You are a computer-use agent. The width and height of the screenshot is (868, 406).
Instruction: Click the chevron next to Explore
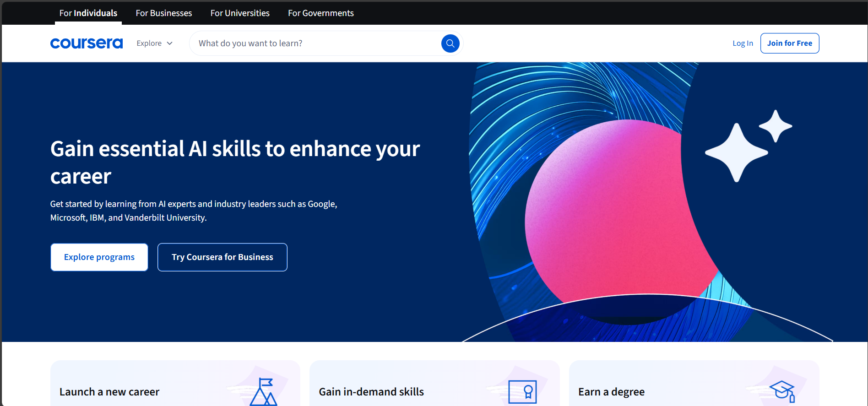tap(170, 43)
